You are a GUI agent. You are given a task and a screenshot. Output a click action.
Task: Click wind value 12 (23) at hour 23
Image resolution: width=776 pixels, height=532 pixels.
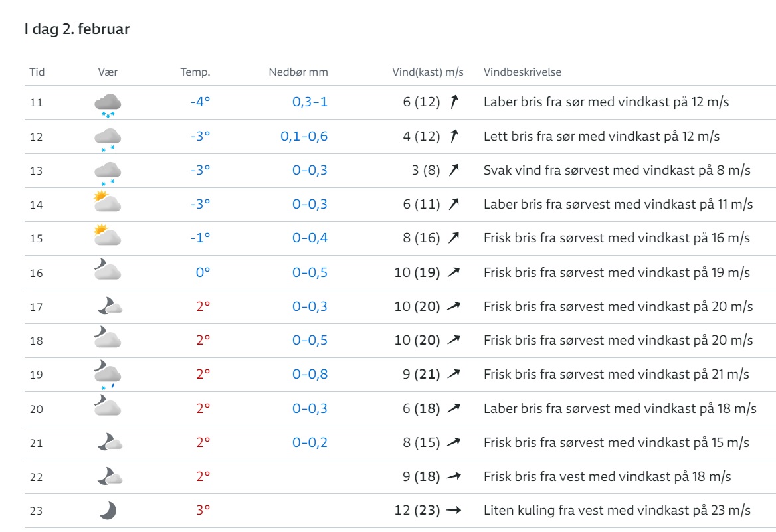pos(417,510)
